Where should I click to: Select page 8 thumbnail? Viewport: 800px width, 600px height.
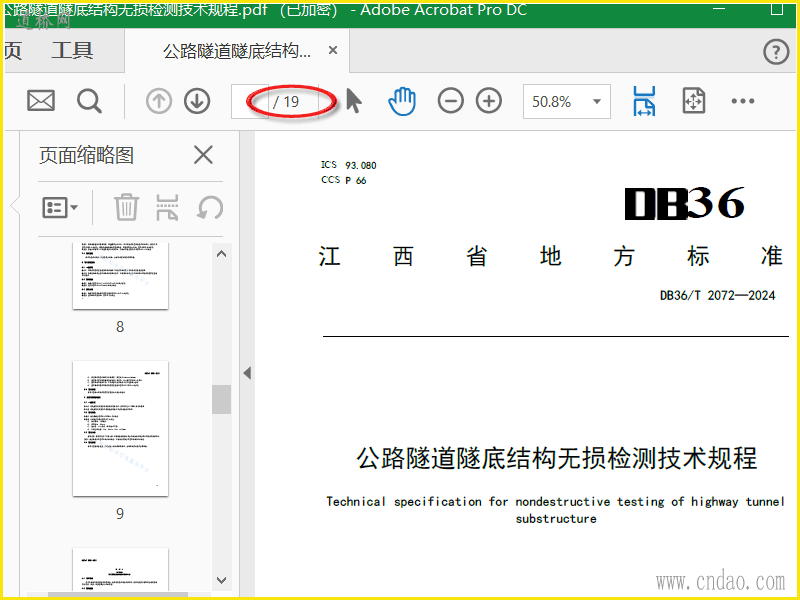(x=120, y=276)
